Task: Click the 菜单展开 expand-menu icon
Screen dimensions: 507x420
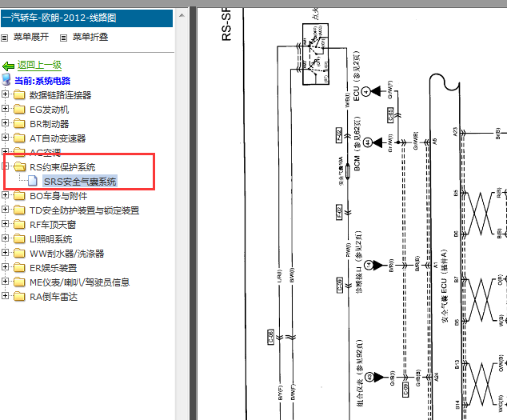Action: pyautogui.click(x=4, y=38)
